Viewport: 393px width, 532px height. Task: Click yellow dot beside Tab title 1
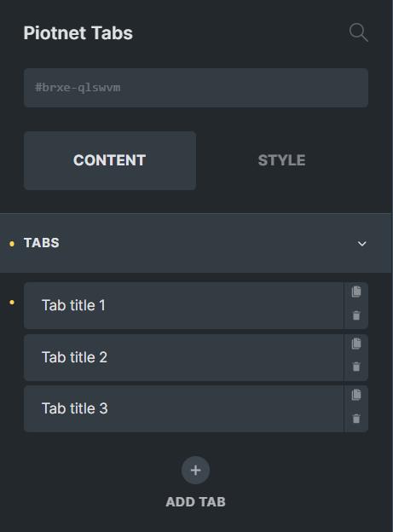point(12,303)
